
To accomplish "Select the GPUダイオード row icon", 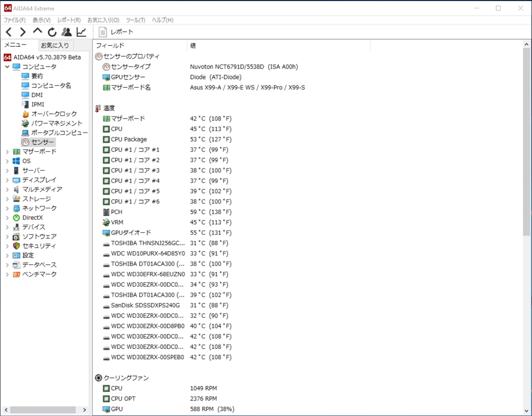I will 106,233.
